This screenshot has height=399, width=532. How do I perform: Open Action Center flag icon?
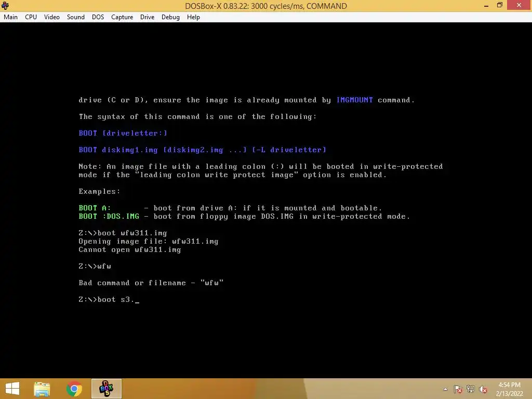click(x=458, y=389)
